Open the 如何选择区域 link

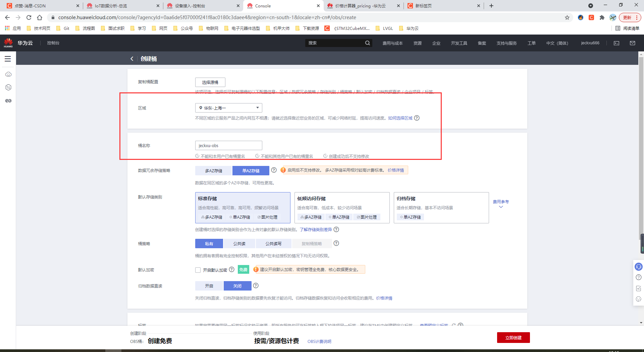click(x=400, y=118)
